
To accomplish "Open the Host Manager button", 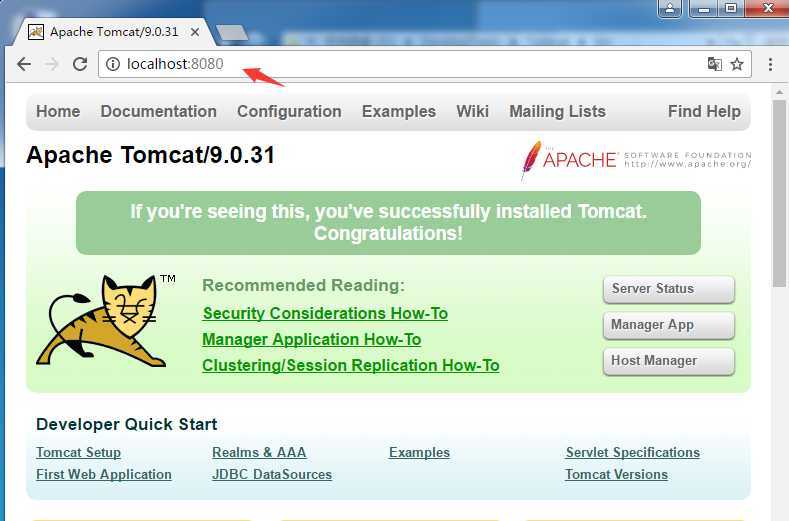I will coord(669,361).
